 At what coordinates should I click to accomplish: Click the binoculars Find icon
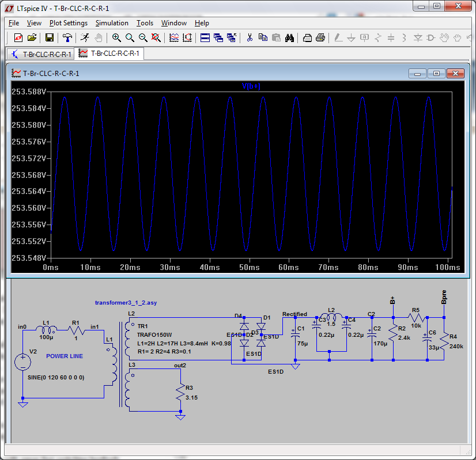point(290,38)
